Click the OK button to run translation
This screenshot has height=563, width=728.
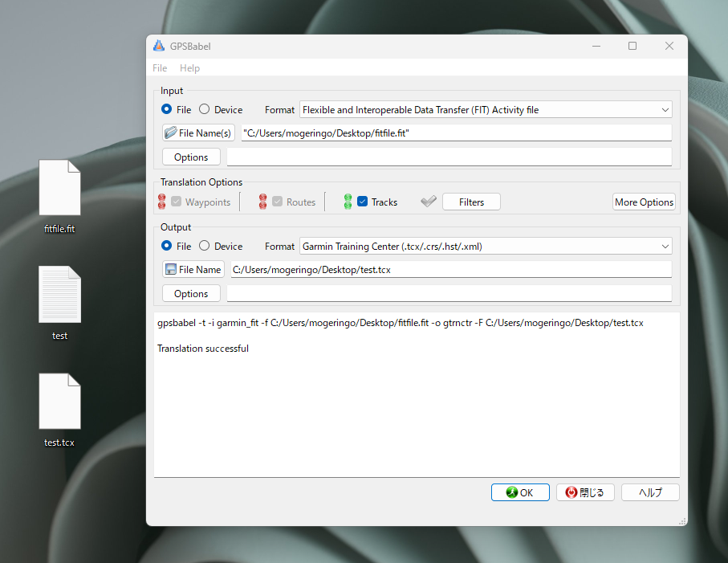(520, 492)
